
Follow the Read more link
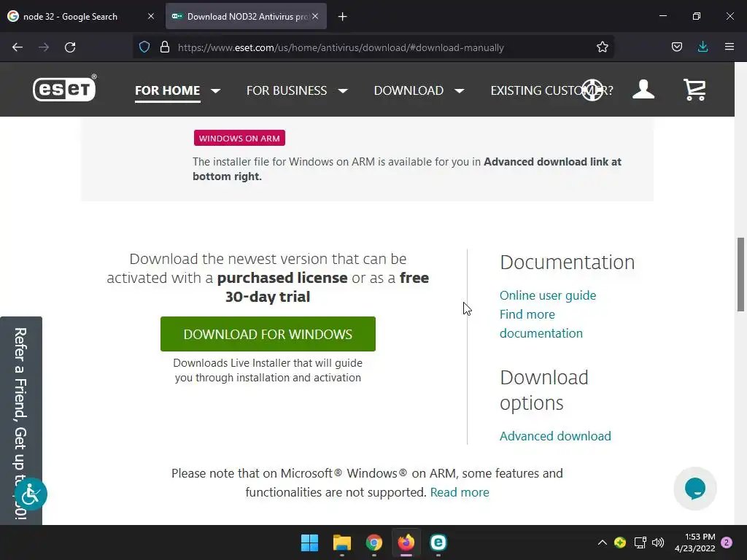point(460,492)
